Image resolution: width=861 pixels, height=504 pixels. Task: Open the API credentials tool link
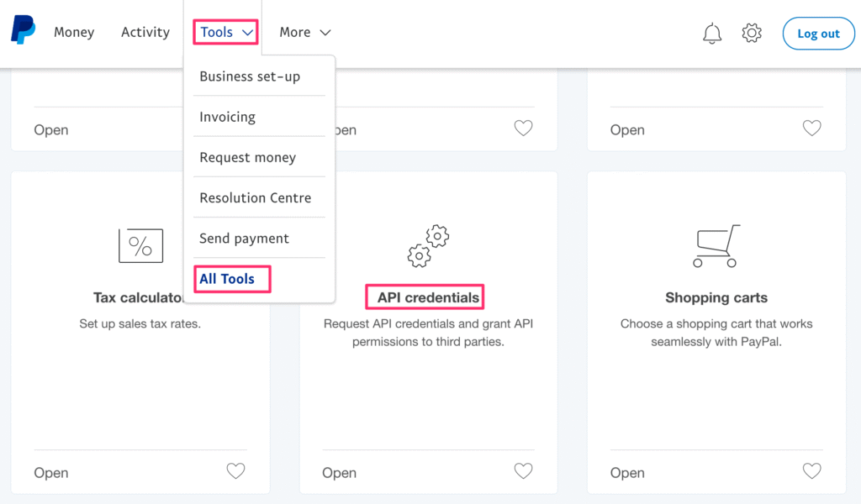click(x=429, y=297)
